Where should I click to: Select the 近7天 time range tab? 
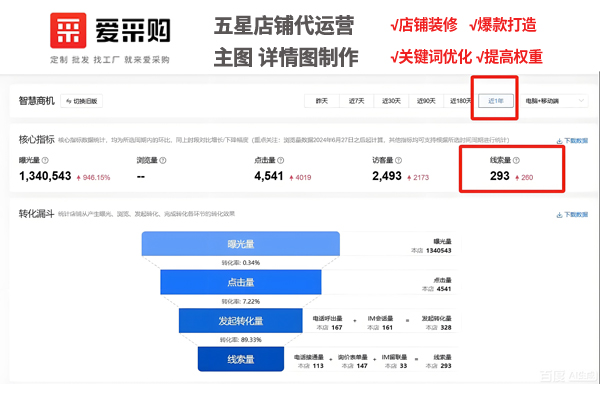(356, 101)
